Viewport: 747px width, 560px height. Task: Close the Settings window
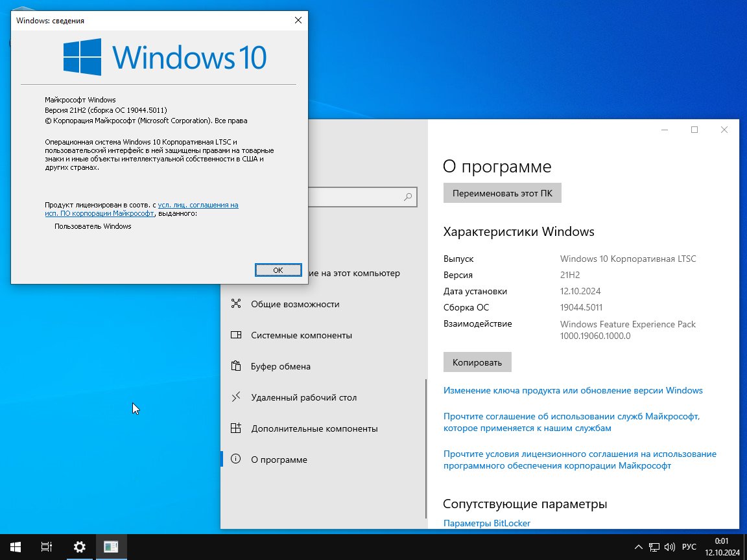[724, 130]
